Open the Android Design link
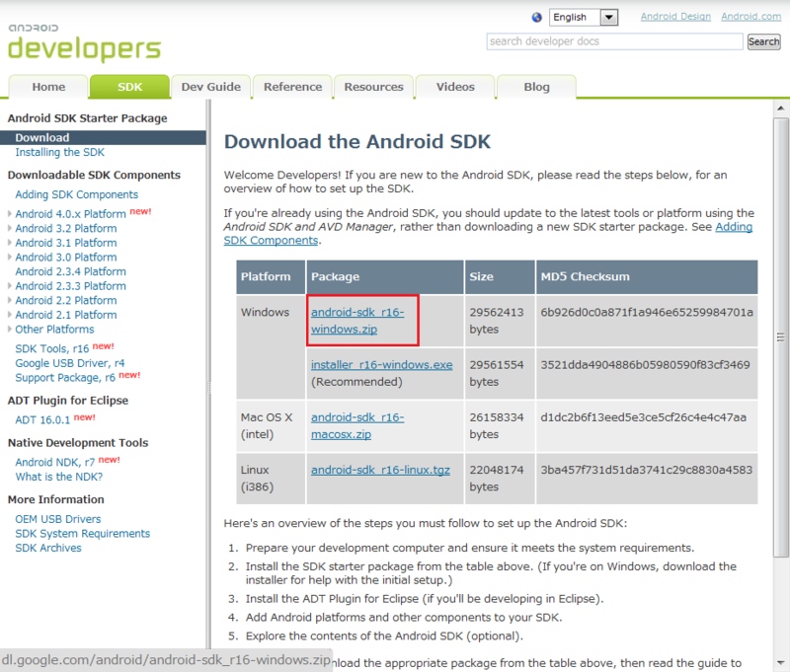This screenshot has height=672, width=790. tap(675, 17)
